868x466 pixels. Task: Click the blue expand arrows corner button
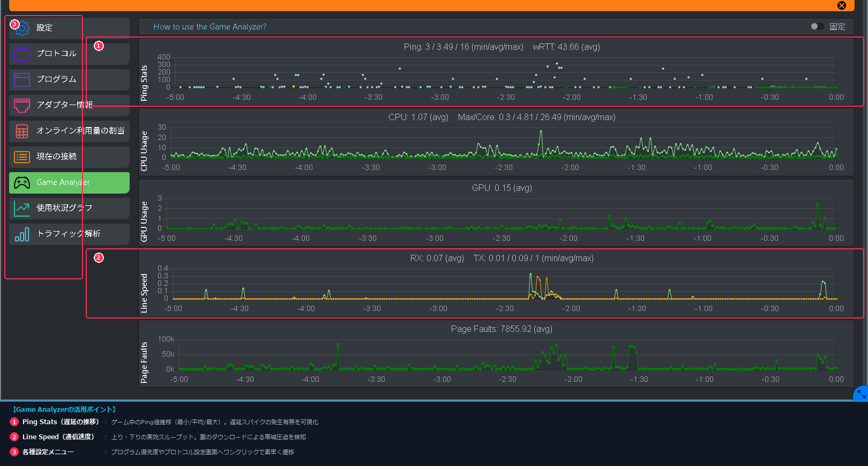click(861, 394)
